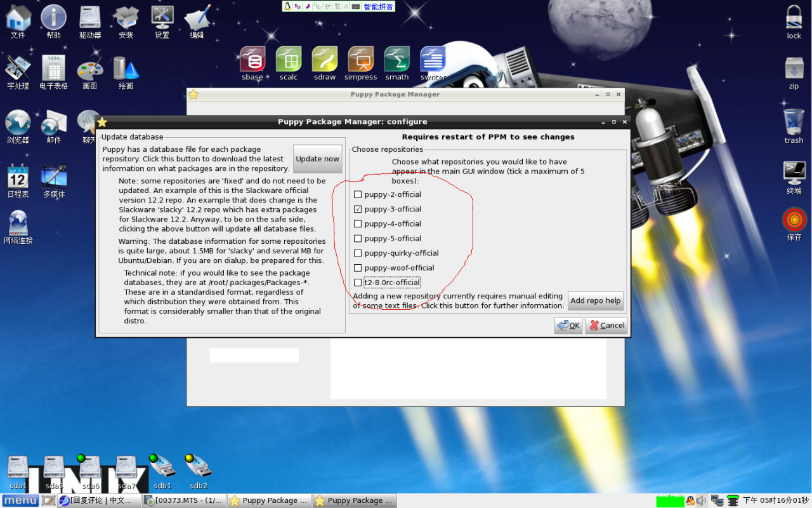Click the Update now button
The image size is (812, 508).
317,159
